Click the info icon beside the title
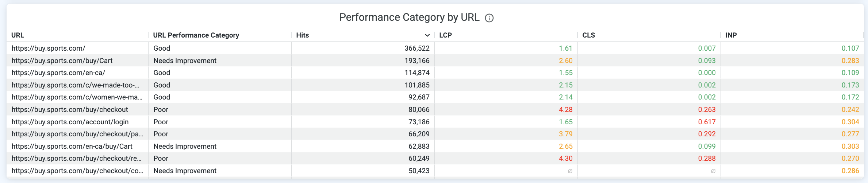 tap(489, 18)
